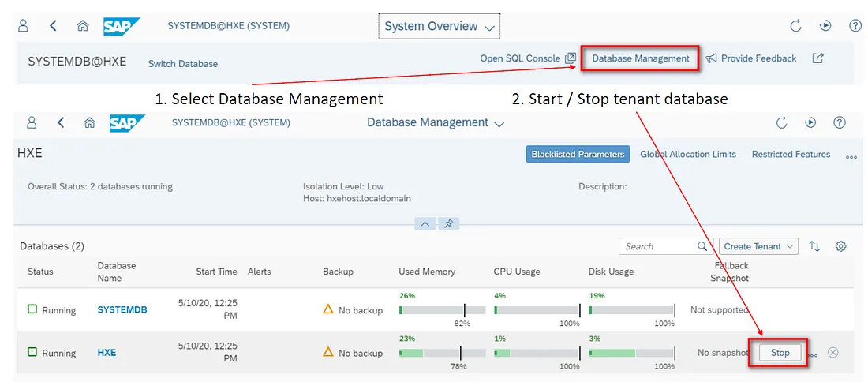The width and height of the screenshot is (868, 382).
Task: Click SAP logo in Database Management header
Action: pyautogui.click(x=126, y=123)
